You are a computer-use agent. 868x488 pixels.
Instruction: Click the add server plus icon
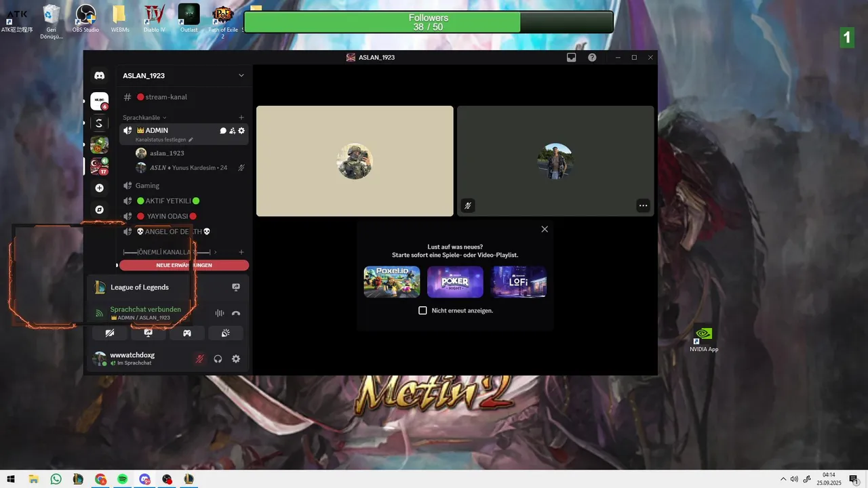tap(99, 188)
